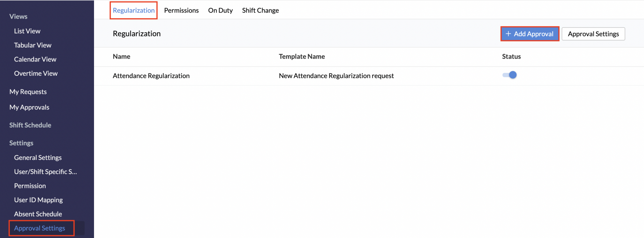The width and height of the screenshot is (644, 238).
Task: Open Shift Schedule section
Action: (x=30, y=125)
